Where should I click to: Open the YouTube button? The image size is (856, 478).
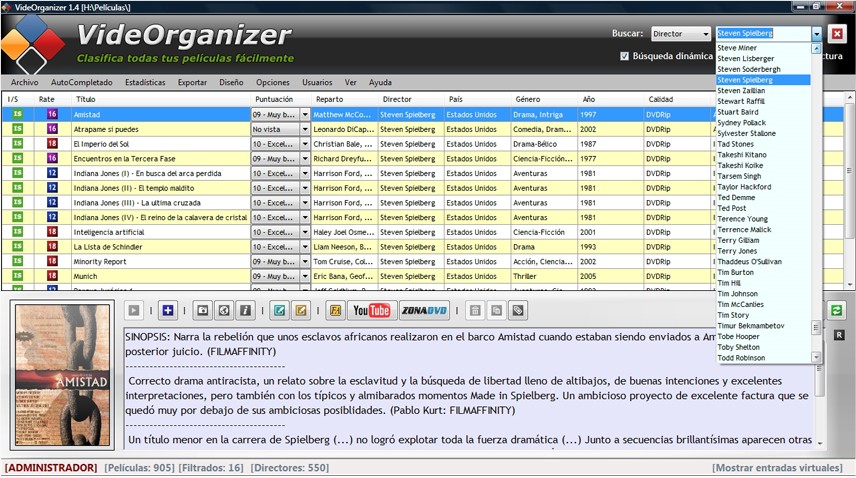click(x=372, y=310)
